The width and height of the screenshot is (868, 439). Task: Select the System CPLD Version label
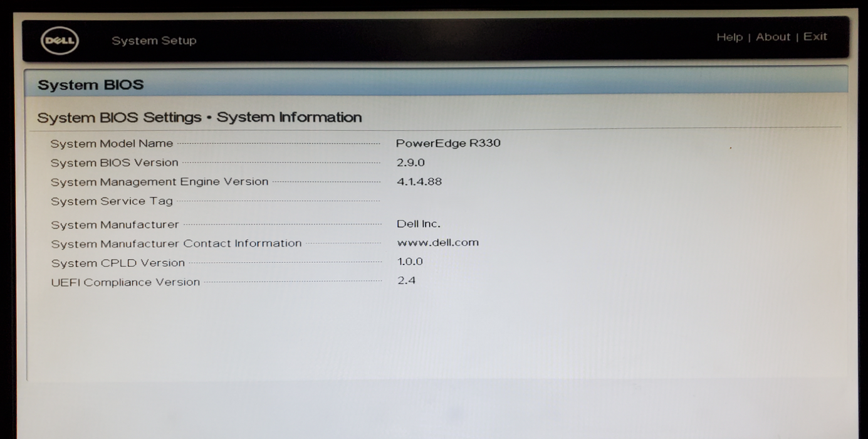tap(118, 263)
